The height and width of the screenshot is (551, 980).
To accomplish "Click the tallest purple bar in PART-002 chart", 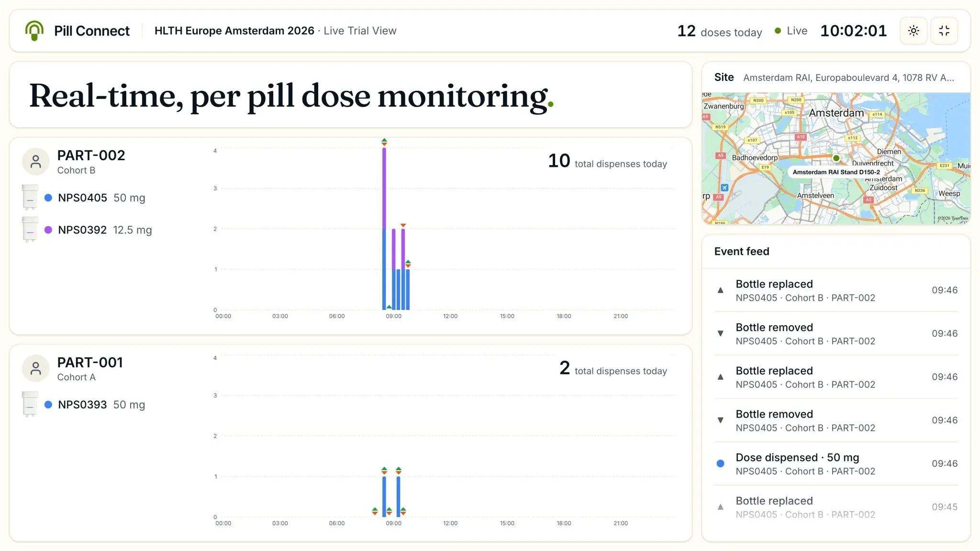I will coord(384,188).
